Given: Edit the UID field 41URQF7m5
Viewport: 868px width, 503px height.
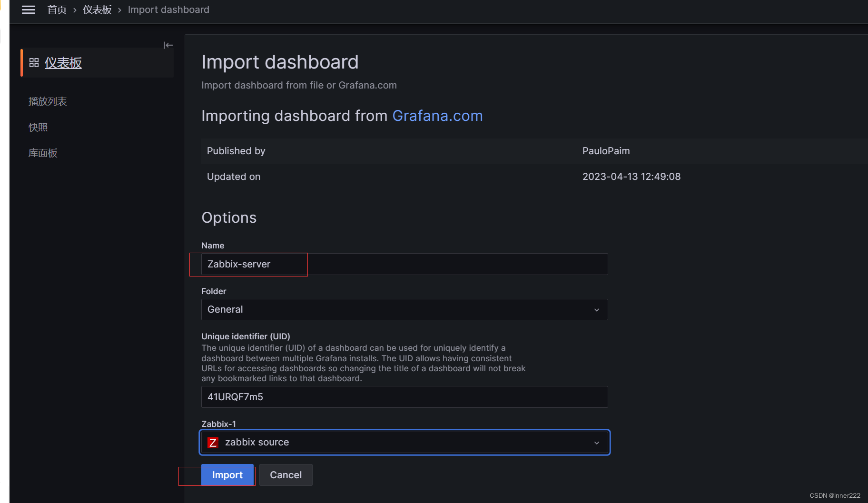Looking at the screenshot, I should pos(404,397).
